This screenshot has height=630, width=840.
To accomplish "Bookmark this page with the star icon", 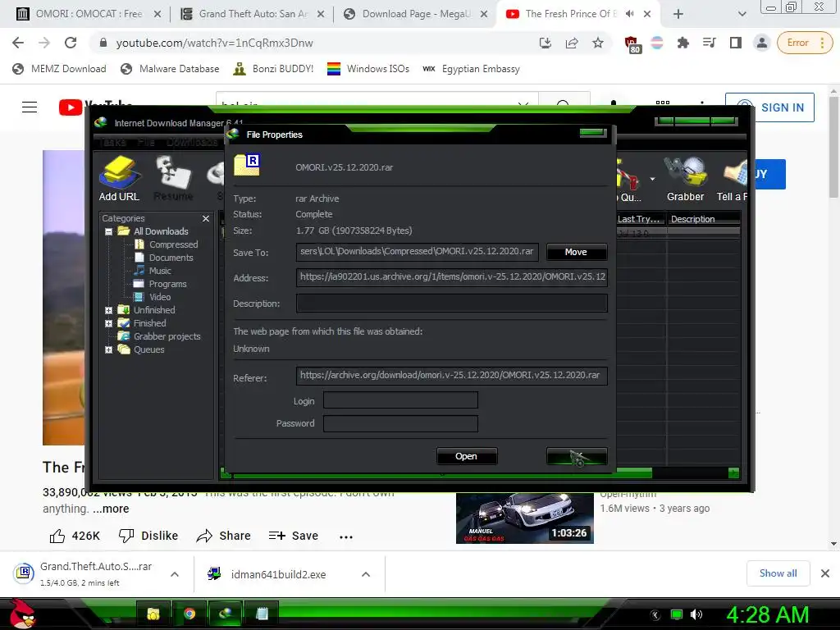I will 598,43.
